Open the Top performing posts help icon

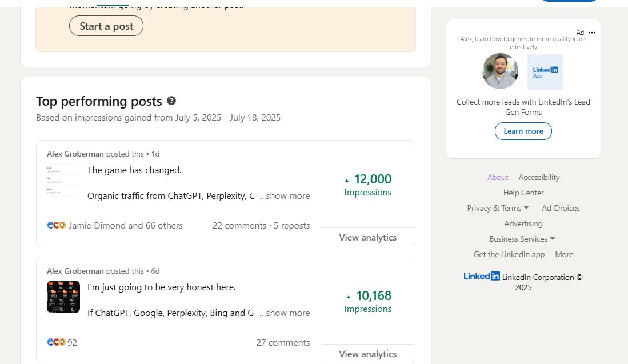[x=171, y=101]
